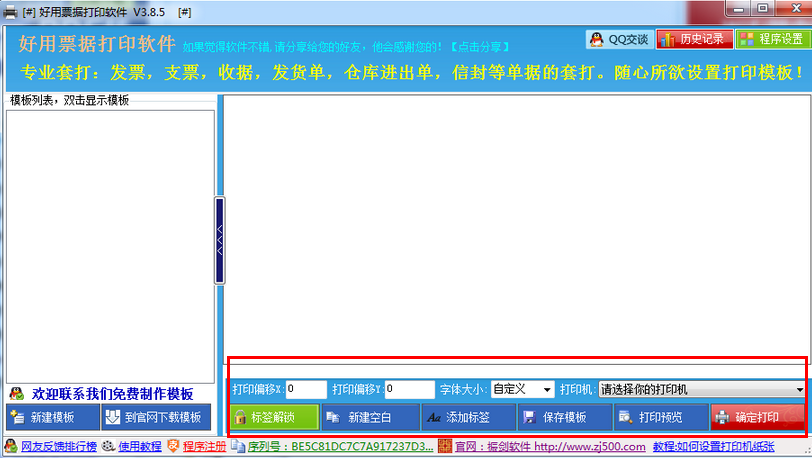Click 欢迎联系我们免费制作模板 contact text
812x458 pixels.
pos(112,394)
